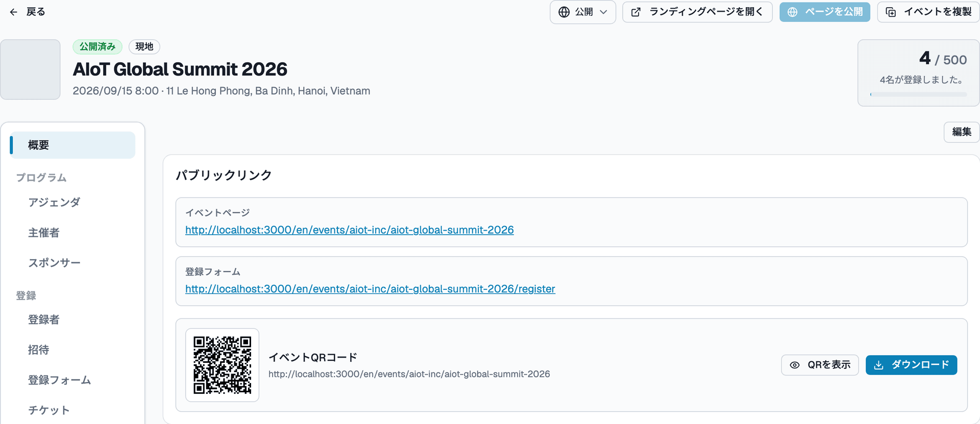Screen dimensions: 980x424
Task: Click the event date and address line
Action: click(x=222, y=91)
